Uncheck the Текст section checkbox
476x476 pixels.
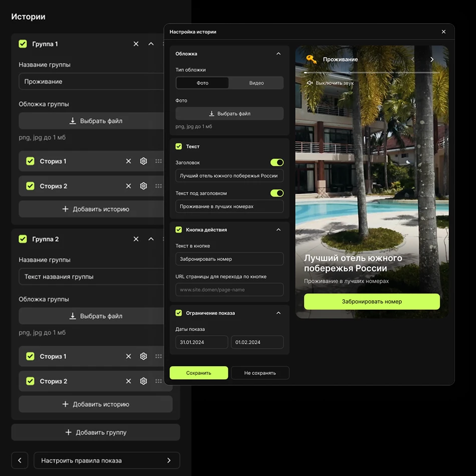coord(178,146)
